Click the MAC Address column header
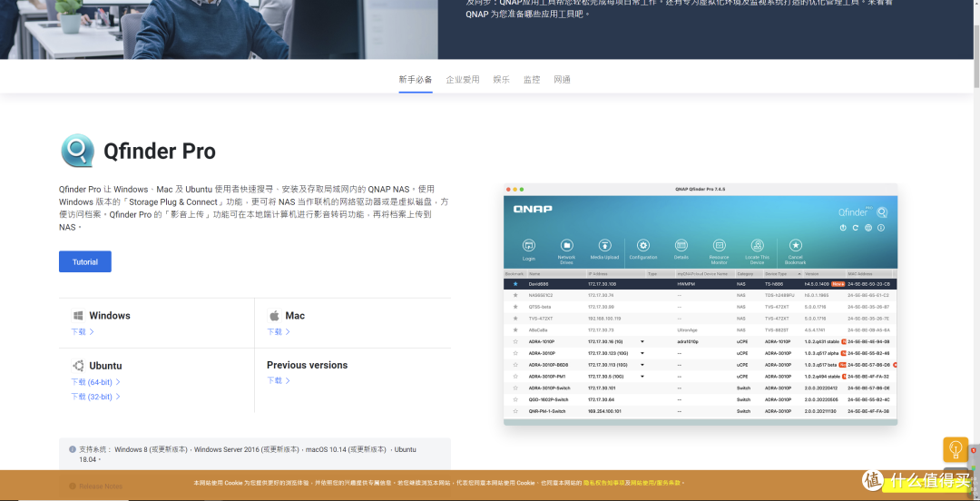This screenshot has height=501, width=980. [870, 274]
